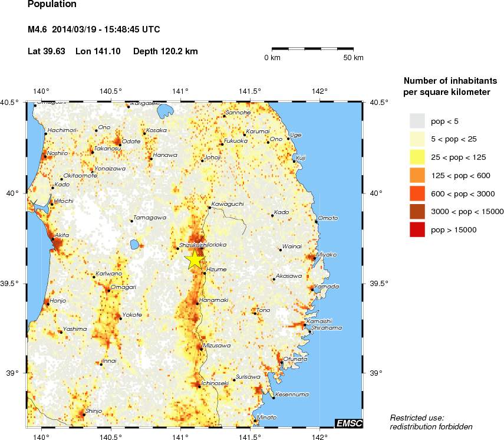This screenshot has width=504, height=440.
Task: Click the Ichinoseki city marker dot
Action: tap(199, 386)
